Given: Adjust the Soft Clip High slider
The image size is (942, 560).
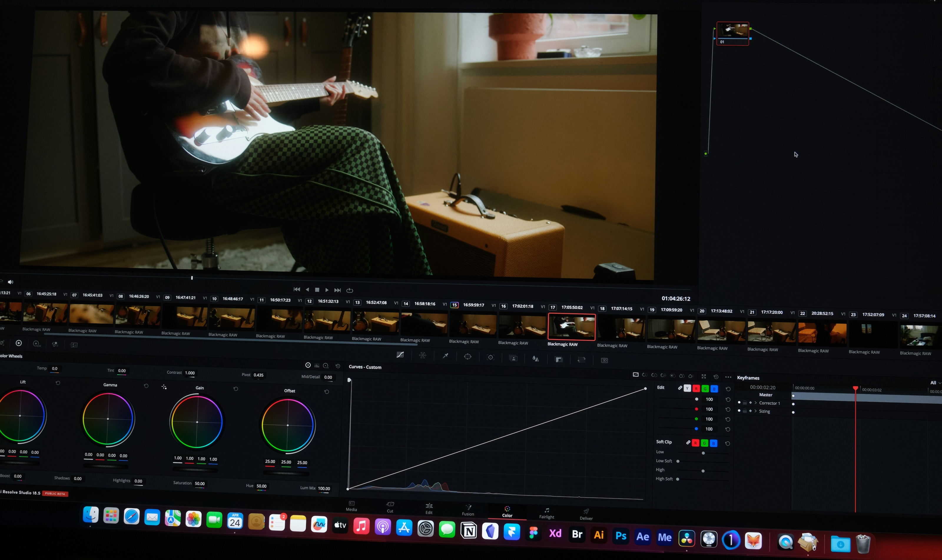Looking at the screenshot, I should [x=703, y=471].
